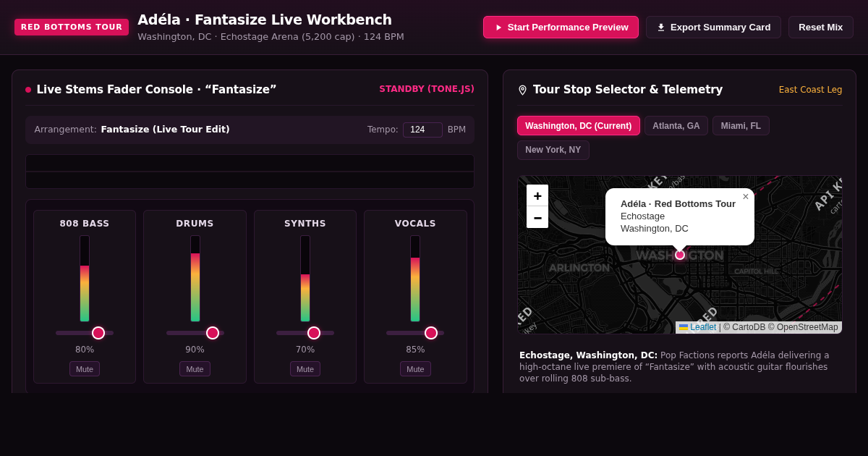Mute the Synths stem
868x456 pixels.
[x=305, y=369]
